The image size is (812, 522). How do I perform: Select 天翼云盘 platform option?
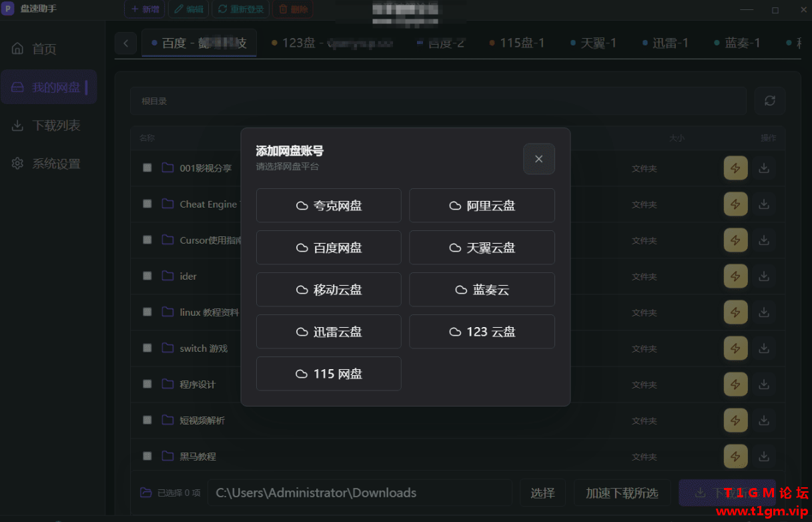click(x=482, y=248)
